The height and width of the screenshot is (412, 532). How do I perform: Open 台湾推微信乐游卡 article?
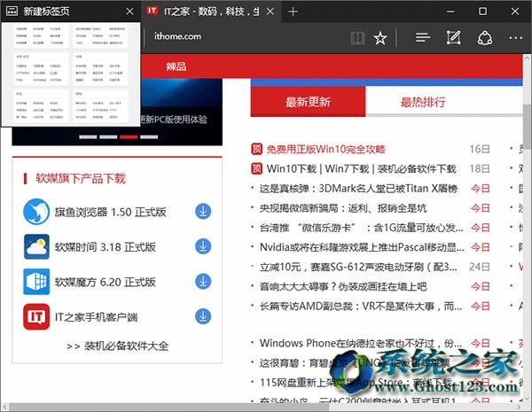click(362, 228)
